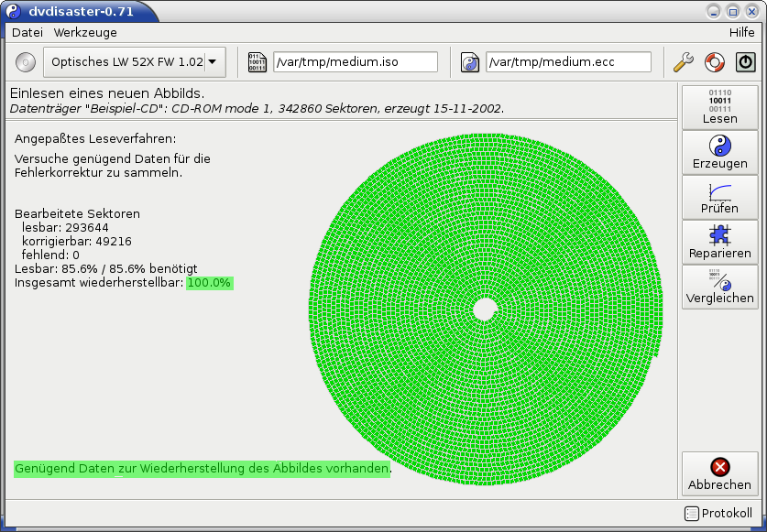Click the 'Bearbeitete Sektoren' label

click(x=77, y=214)
